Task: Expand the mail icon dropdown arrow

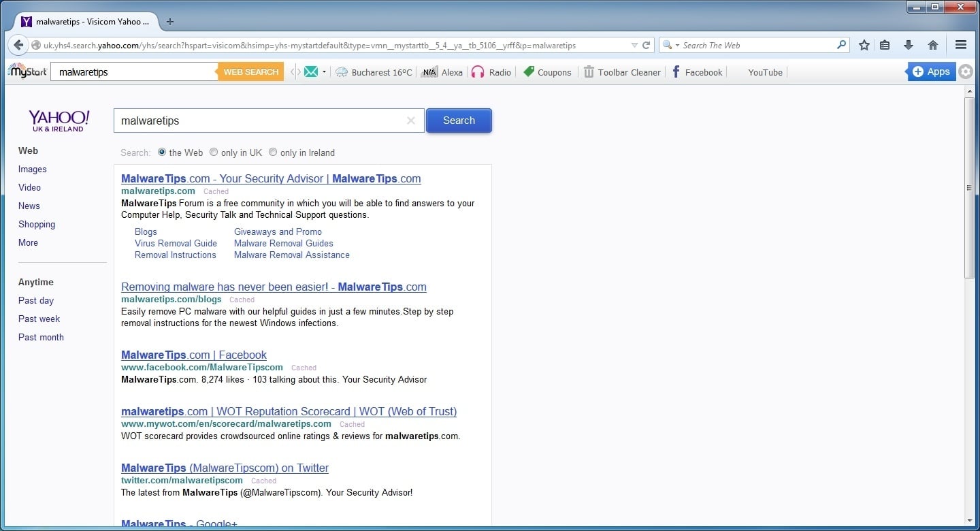Action: 324,72
